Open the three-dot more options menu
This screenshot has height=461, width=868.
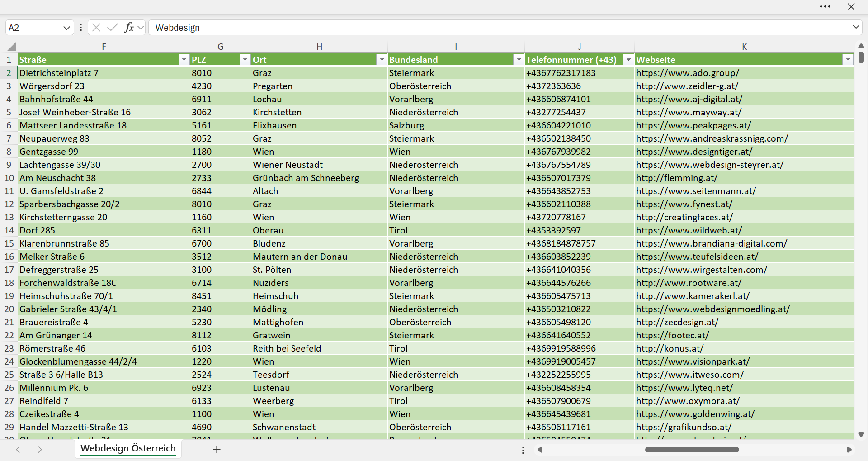(825, 7)
